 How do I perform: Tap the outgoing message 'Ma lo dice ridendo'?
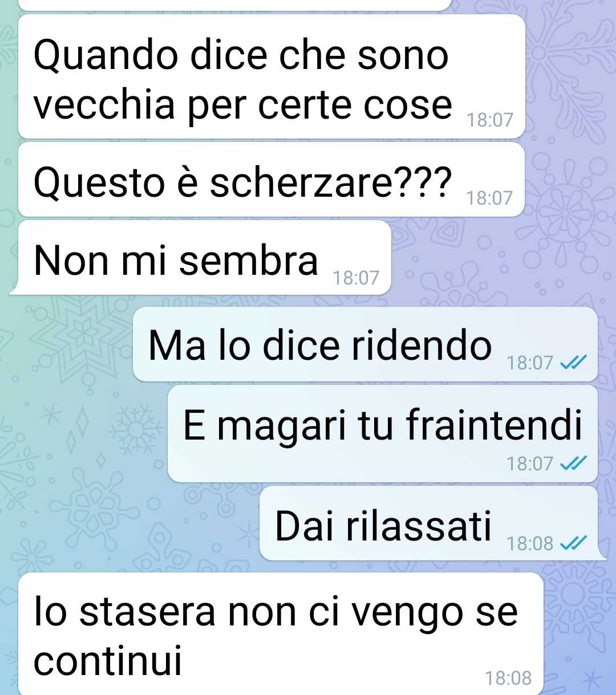tap(365, 344)
